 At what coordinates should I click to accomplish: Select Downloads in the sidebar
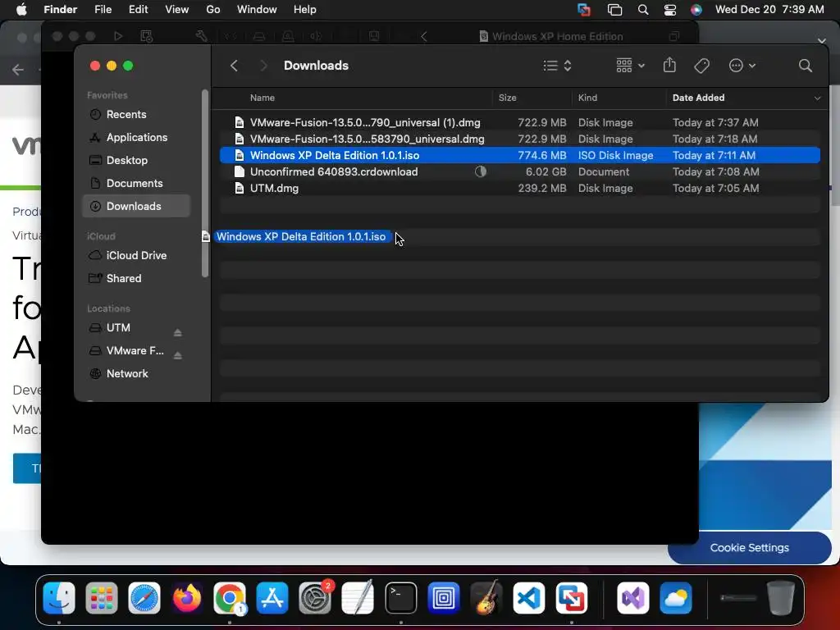point(137,206)
